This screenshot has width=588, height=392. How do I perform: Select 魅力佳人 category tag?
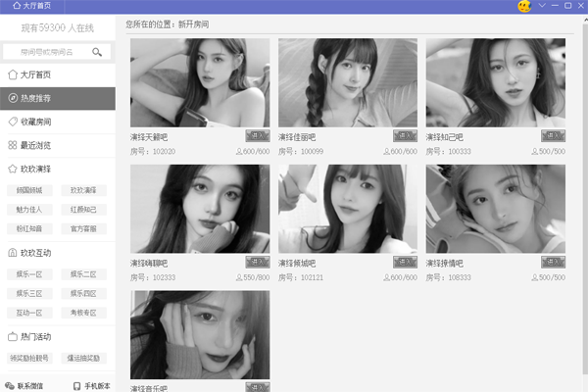coord(29,210)
